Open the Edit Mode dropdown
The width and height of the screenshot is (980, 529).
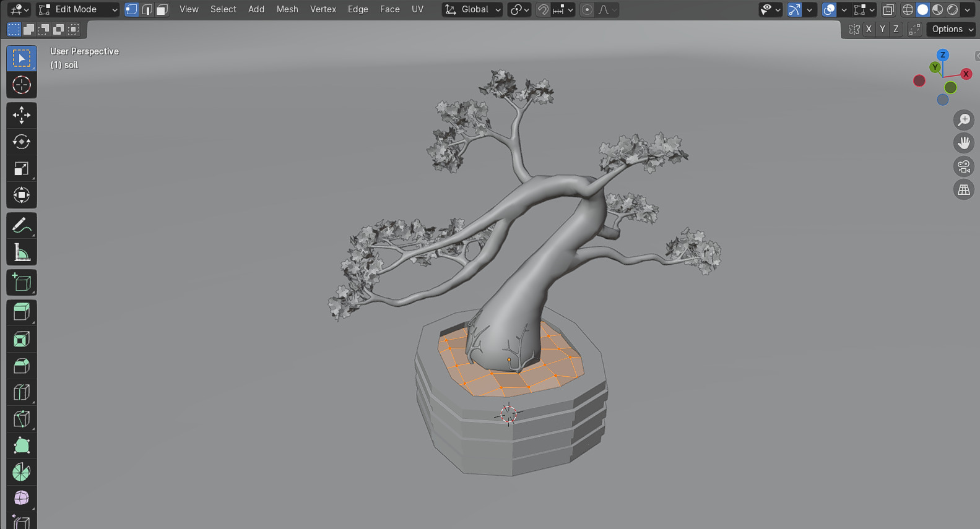pos(78,9)
